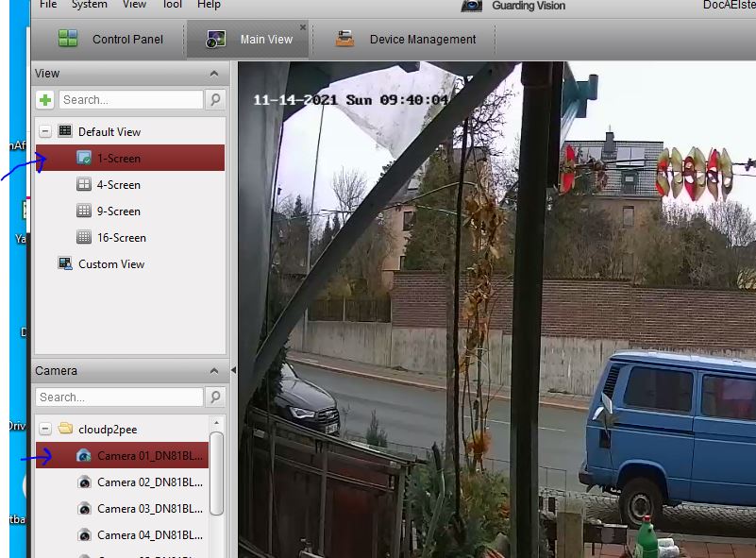Collapse the cloudp2pee group node
The width and height of the screenshot is (756, 558).
tap(45, 429)
